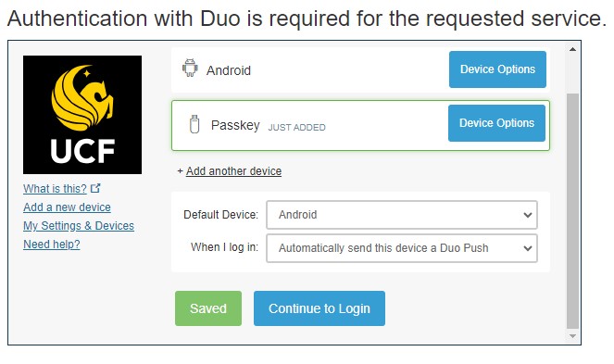Click the green Saved button
Screen dimensions: 614x364
pyautogui.click(x=208, y=308)
